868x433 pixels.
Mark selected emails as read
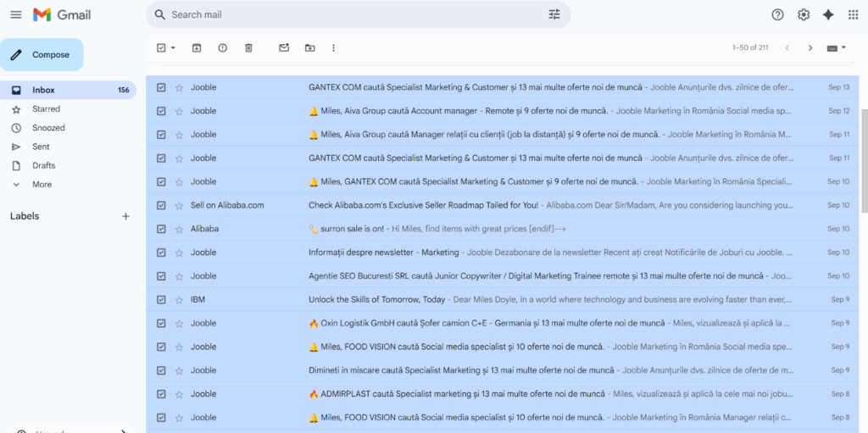coord(284,48)
